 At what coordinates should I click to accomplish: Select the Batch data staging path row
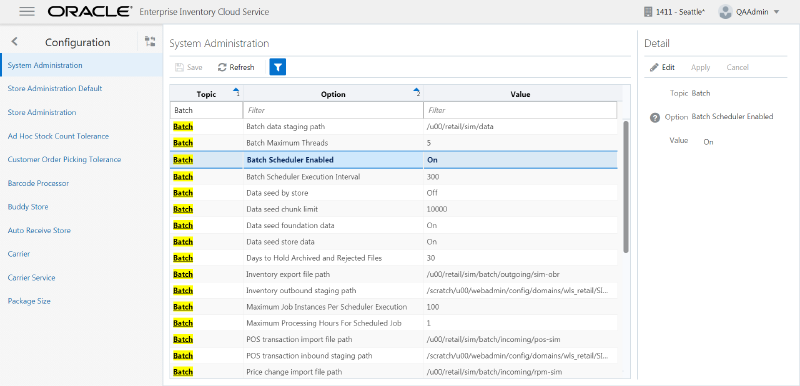(x=393, y=126)
